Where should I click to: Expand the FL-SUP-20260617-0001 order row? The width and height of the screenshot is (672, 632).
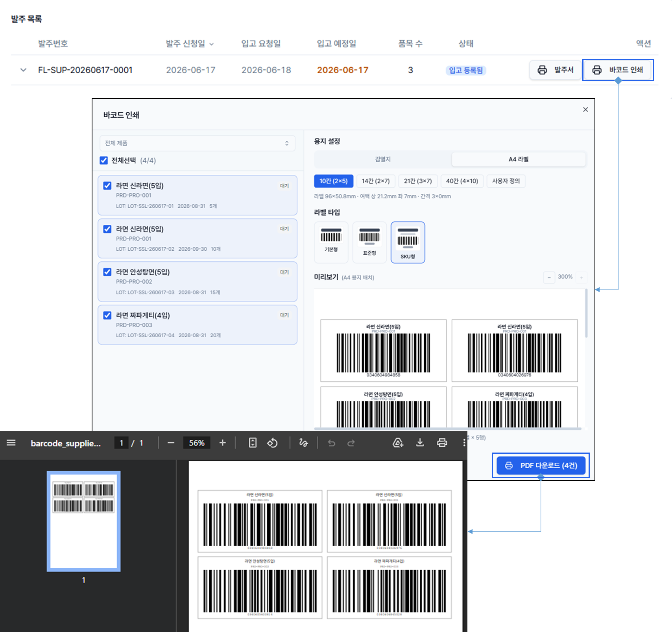[x=23, y=70]
